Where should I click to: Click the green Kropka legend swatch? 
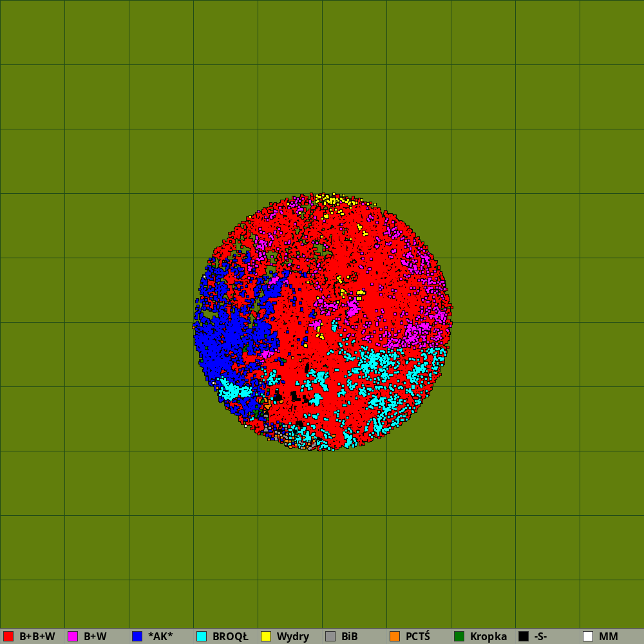point(459,636)
